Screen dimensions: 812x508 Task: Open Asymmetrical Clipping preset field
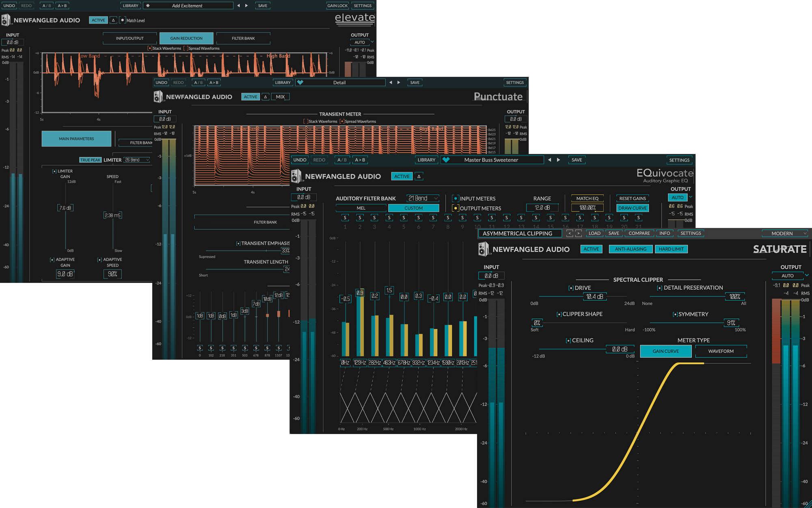520,233
